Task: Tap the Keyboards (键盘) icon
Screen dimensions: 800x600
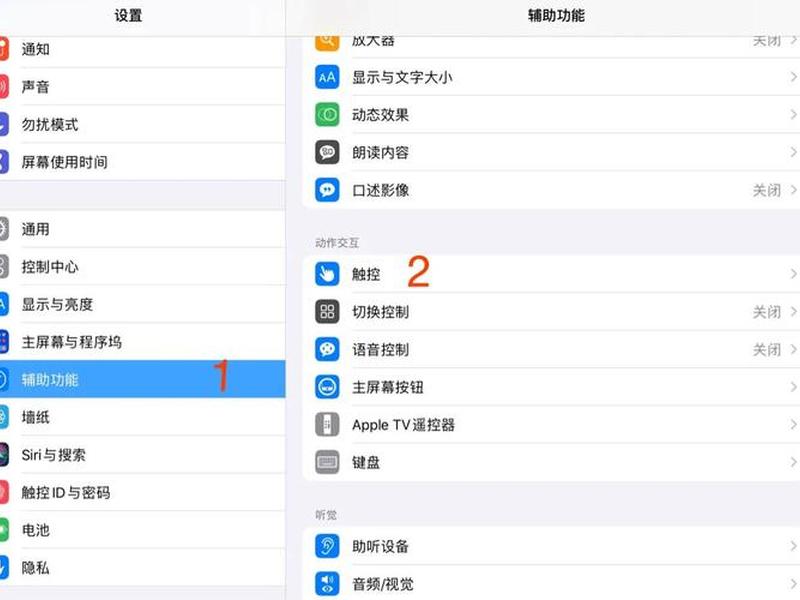Action: point(327,462)
